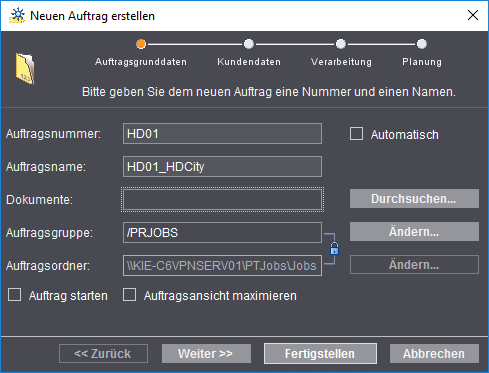
Task: Click the orange Auftragsgrunddaten step dot
Action: [141, 44]
